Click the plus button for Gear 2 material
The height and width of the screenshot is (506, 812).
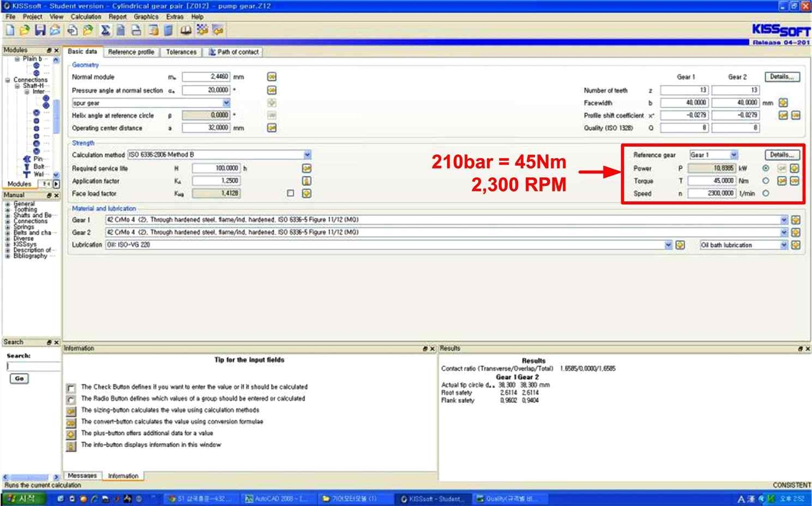click(x=796, y=232)
